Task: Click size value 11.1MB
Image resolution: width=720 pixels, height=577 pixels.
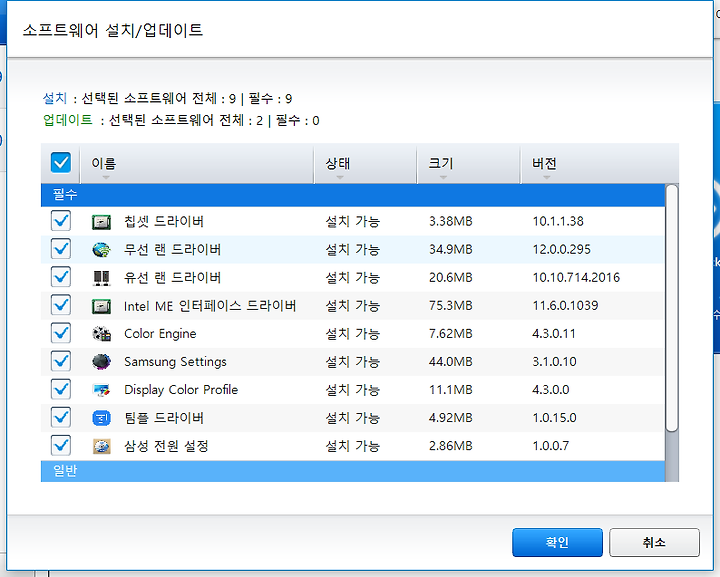Action: tap(450, 389)
